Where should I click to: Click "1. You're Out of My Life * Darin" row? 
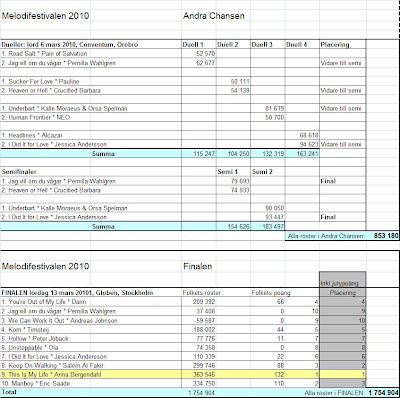click(44, 302)
